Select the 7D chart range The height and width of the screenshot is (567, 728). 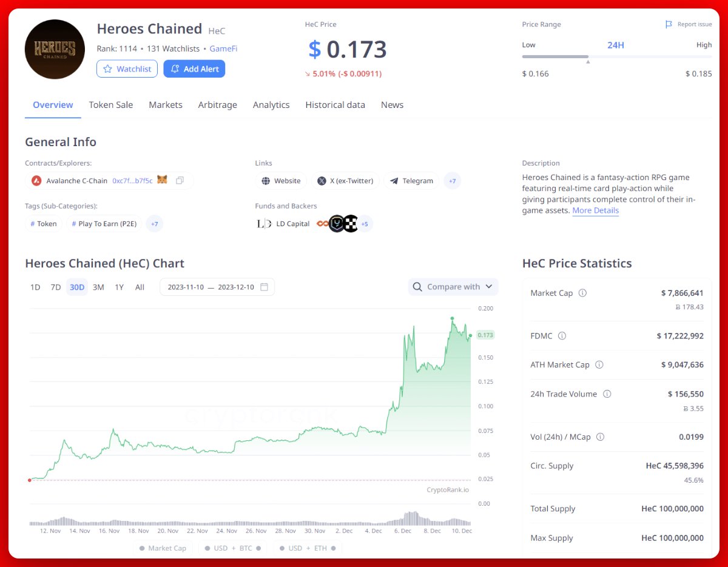pos(56,287)
